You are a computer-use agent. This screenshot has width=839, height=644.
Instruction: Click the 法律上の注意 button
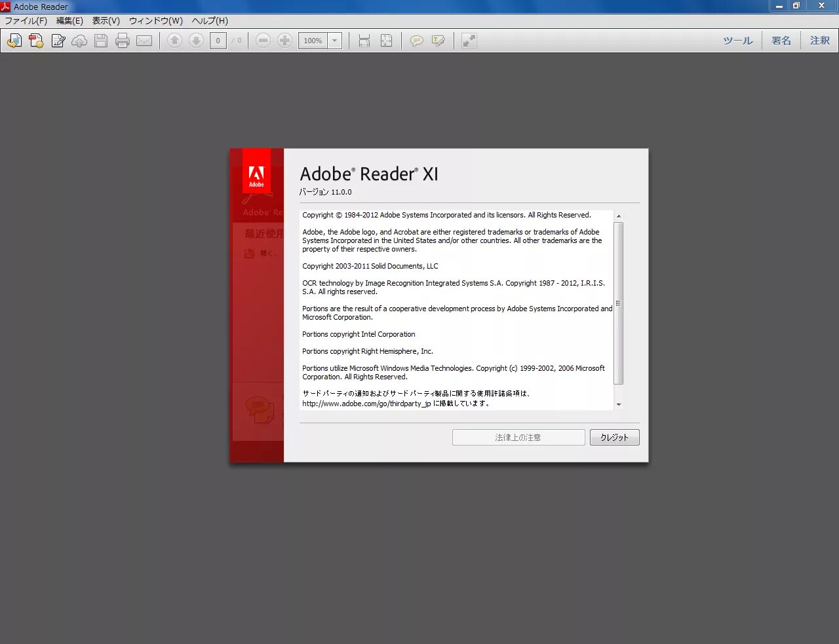(518, 438)
